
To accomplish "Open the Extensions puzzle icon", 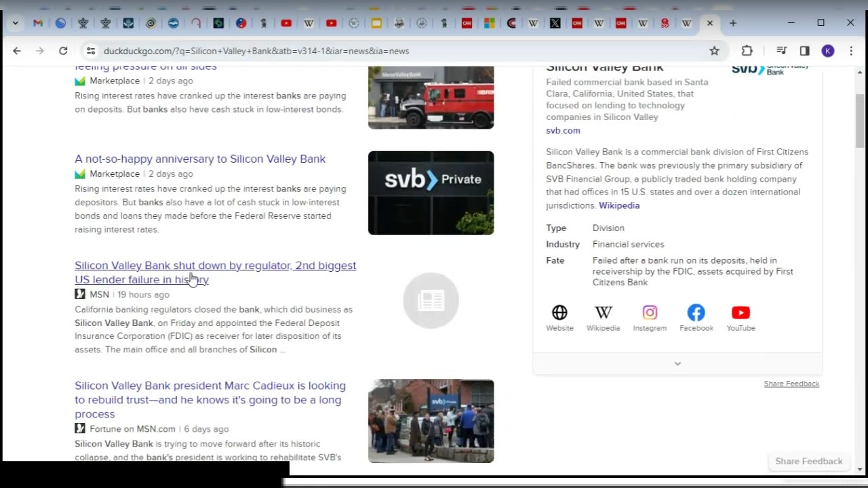I will [747, 51].
